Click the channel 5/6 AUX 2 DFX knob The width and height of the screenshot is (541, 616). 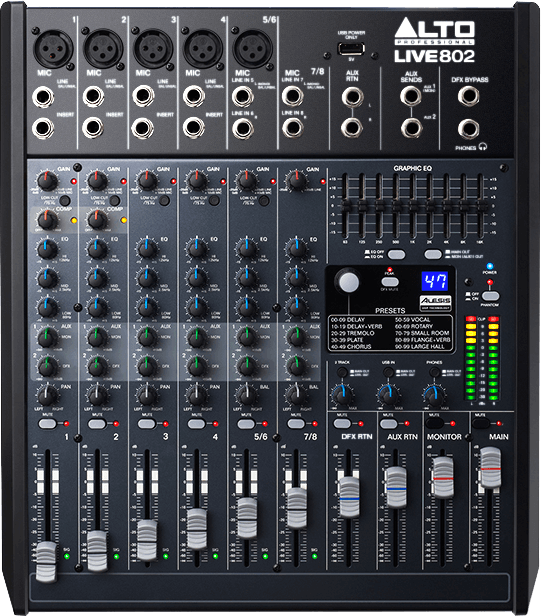[247, 366]
